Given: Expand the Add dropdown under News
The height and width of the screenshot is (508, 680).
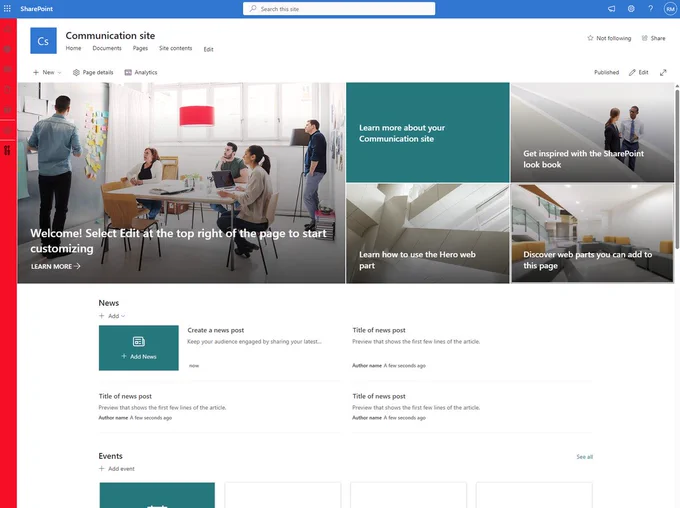Looking at the screenshot, I should [112, 316].
